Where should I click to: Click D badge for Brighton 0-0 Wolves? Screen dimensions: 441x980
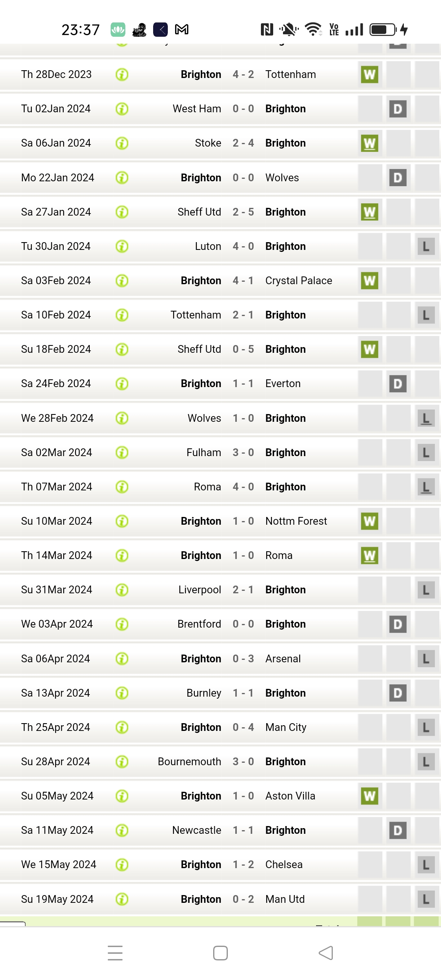pyautogui.click(x=398, y=178)
